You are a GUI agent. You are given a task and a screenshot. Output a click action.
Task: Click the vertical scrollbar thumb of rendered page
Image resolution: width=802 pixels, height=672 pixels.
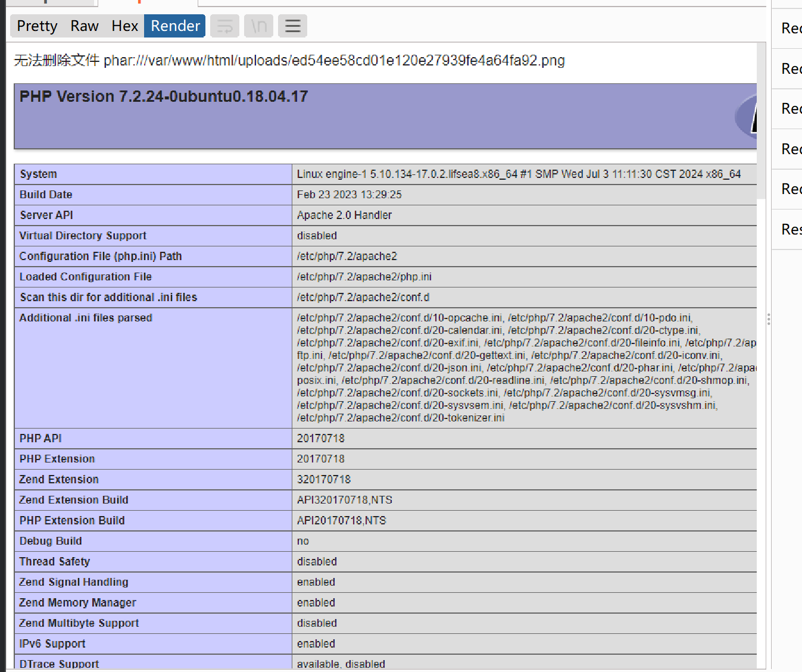point(761,119)
